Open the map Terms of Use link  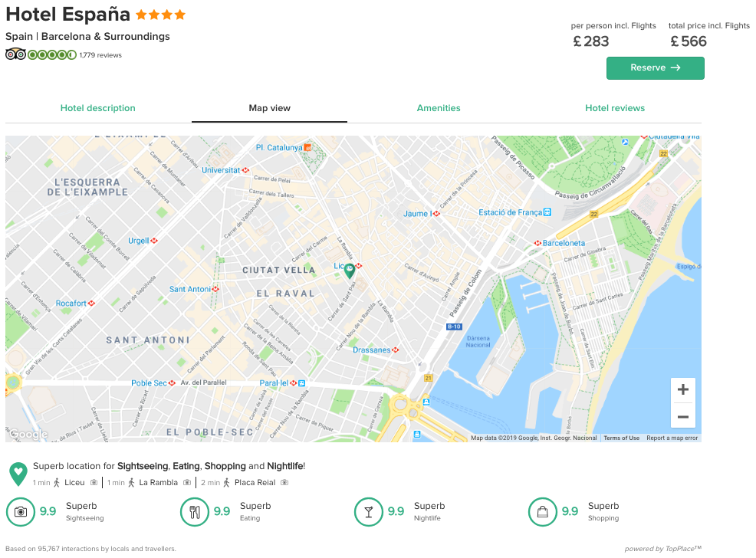pos(622,438)
